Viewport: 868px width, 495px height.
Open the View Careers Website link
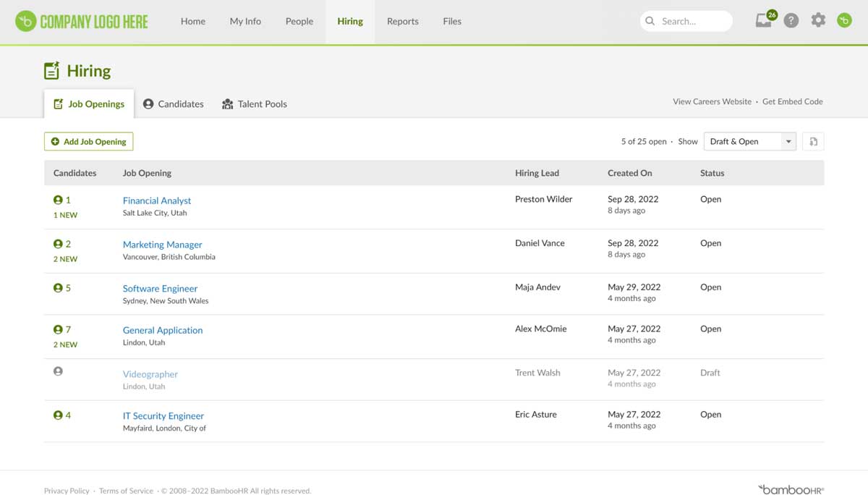712,101
